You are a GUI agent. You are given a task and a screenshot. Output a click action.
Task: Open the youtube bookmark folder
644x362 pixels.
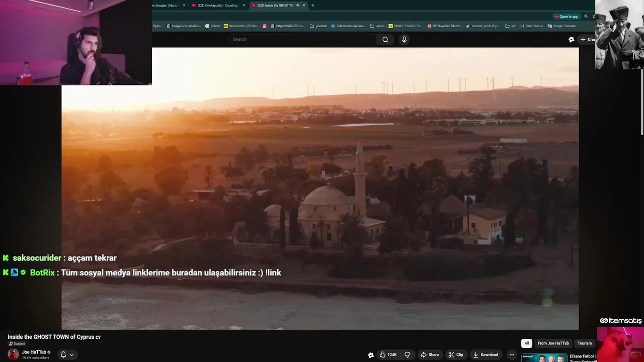(x=318, y=26)
